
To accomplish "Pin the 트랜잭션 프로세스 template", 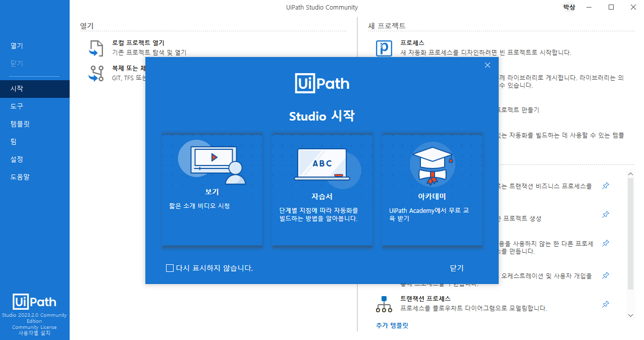I will pos(606,305).
